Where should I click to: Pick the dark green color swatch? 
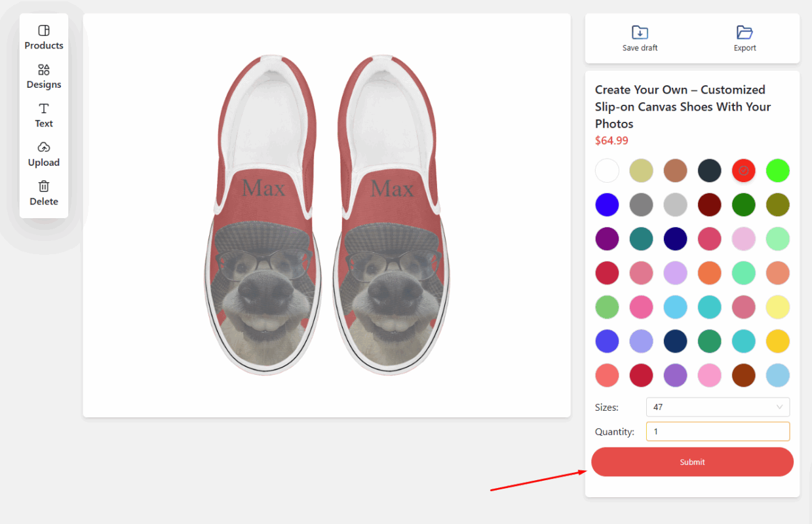(x=743, y=205)
